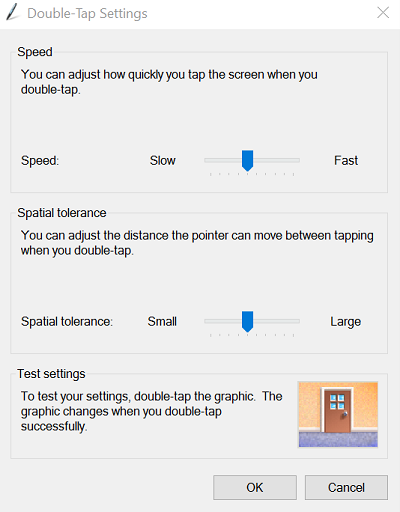Click the Fast label
The image size is (400, 512).
click(346, 161)
